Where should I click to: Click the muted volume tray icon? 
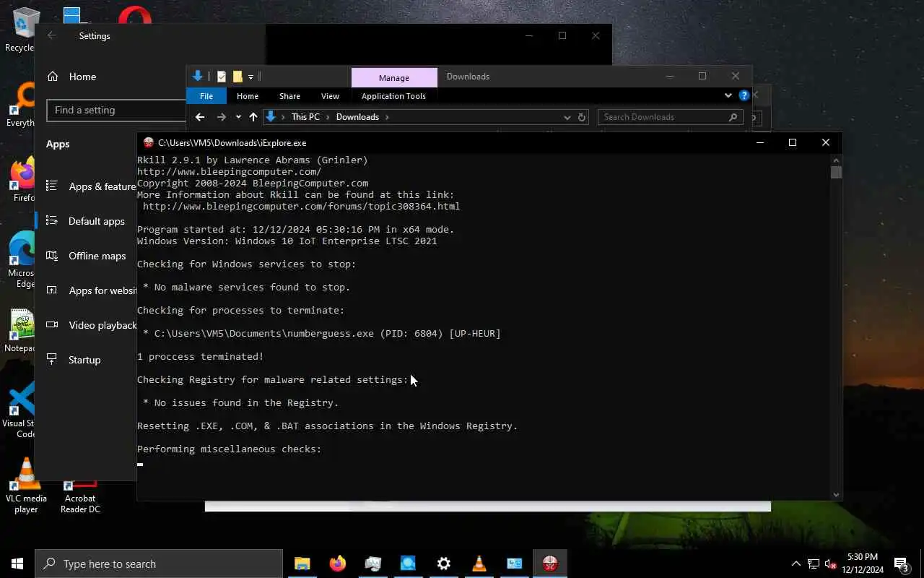(831, 564)
